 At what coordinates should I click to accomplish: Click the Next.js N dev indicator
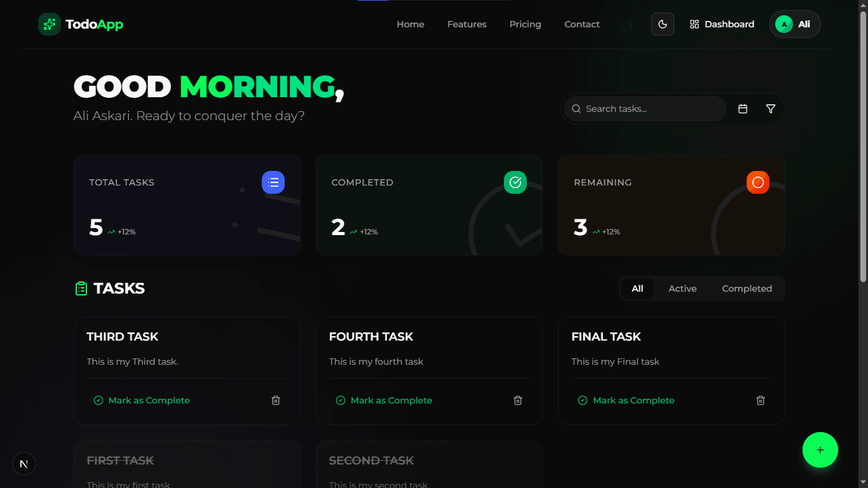click(24, 464)
